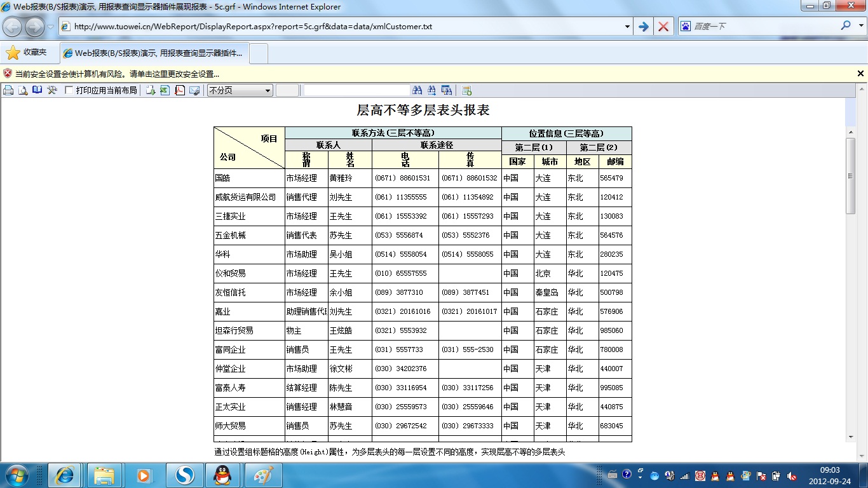868x488 pixels.
Task: Open print preview from the report toolbar
Action: pyautogui.click(x=23, y=90)
